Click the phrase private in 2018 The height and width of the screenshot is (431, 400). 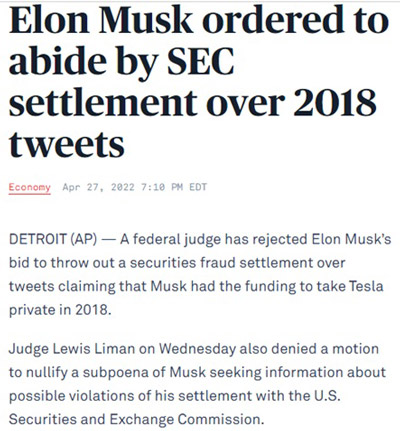(x=59, y=310)
